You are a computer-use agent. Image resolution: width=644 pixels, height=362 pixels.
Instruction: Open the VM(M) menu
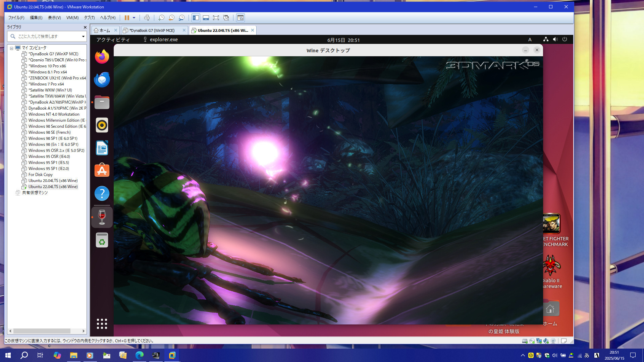(x=72, y=18)
